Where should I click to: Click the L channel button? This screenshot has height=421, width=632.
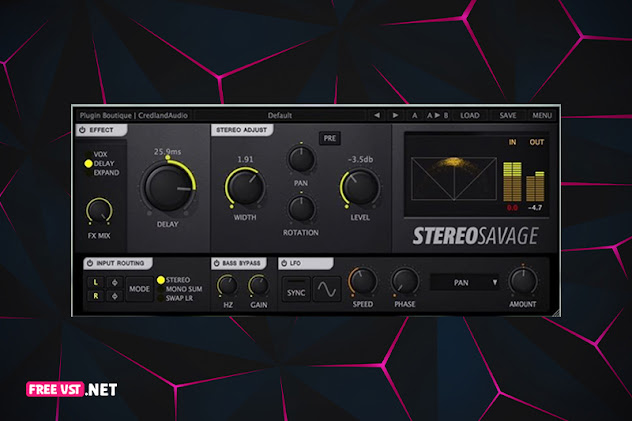96,282
